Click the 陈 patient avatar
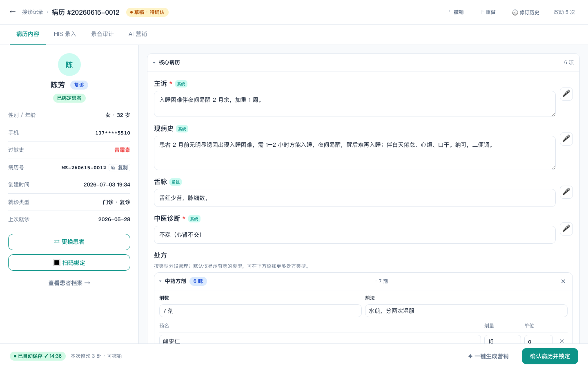Image resolution: width=588 pixels, height=368 pixels. click(69, 65)
